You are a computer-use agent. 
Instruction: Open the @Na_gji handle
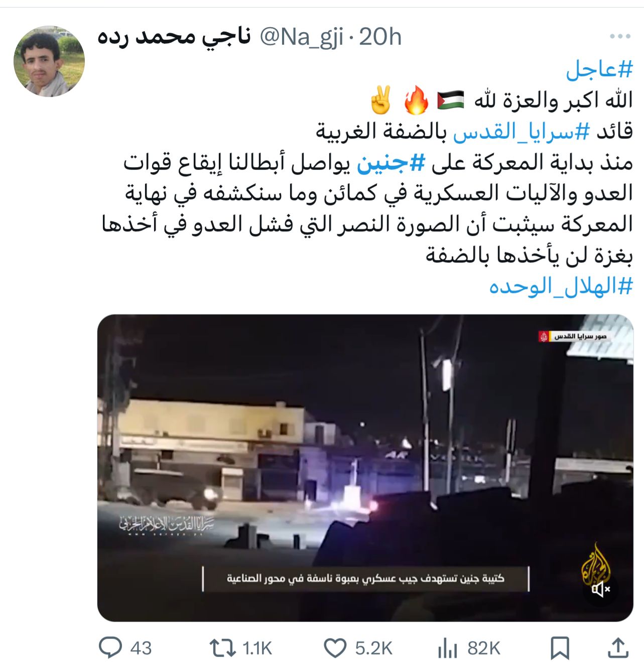[x=301, y=37]
